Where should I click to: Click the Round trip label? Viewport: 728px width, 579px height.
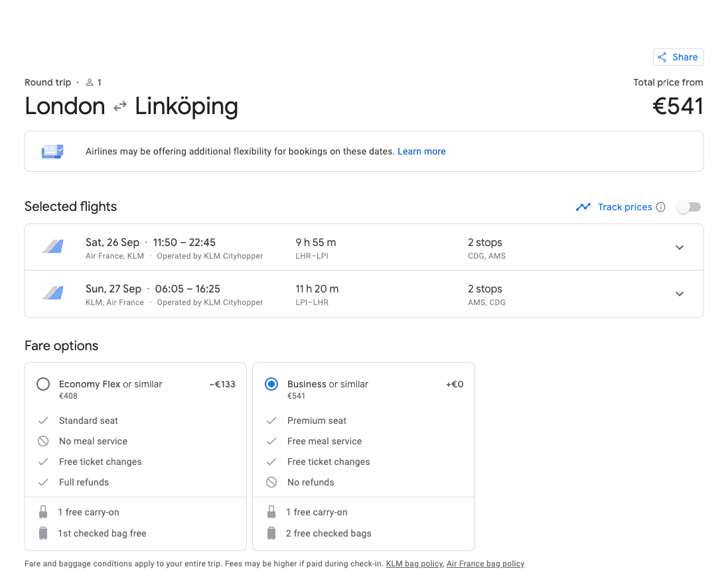pos(48,83)
